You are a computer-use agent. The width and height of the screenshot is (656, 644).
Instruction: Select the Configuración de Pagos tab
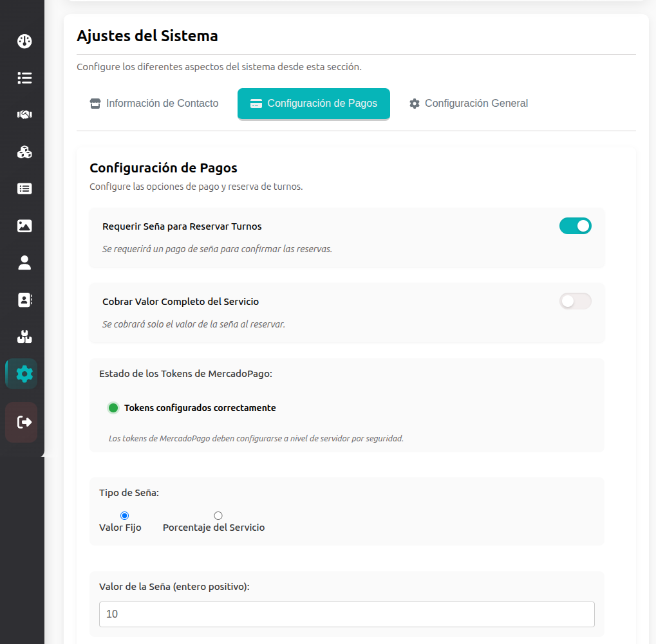pyautogui.click(x=314, y=104)
